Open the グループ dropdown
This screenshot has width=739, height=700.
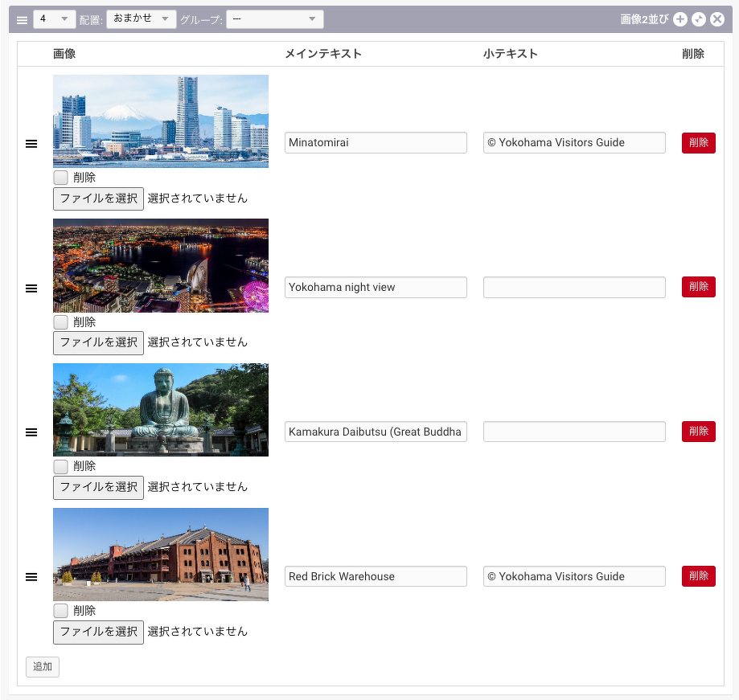click(274, 19)
